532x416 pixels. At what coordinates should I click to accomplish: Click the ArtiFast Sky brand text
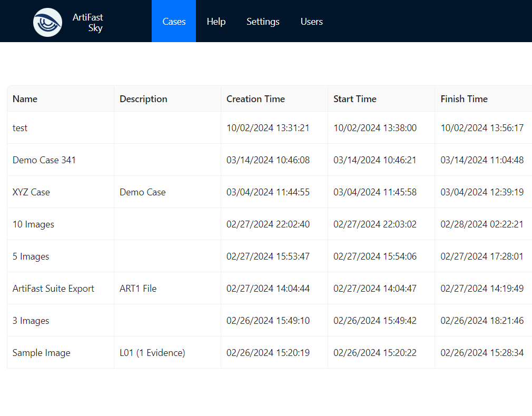coord(88,23)
